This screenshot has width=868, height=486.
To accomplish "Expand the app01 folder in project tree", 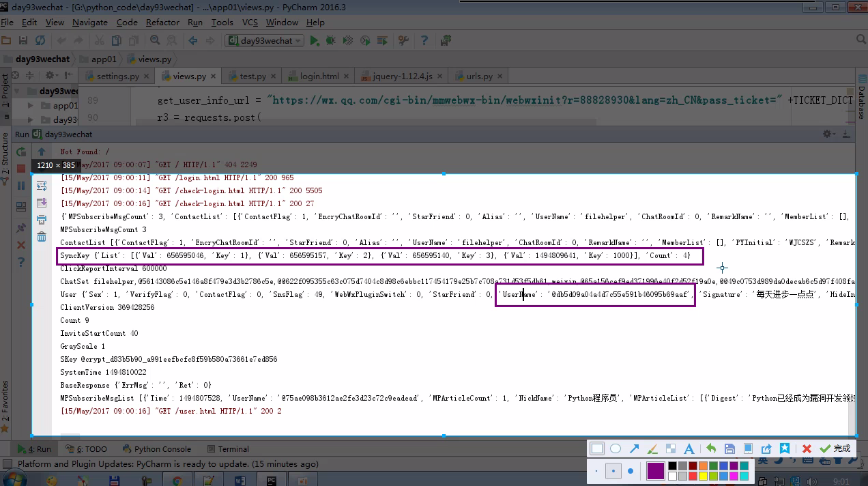I will pos(30,106).
